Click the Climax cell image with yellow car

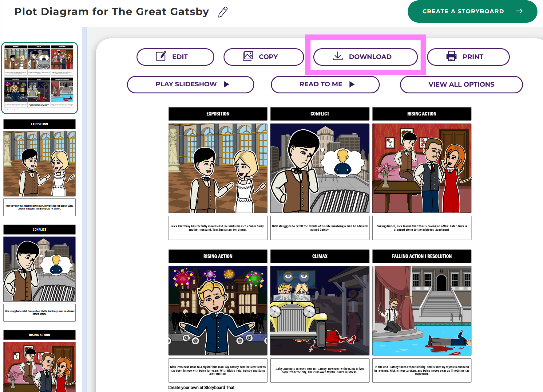[320, 311]
